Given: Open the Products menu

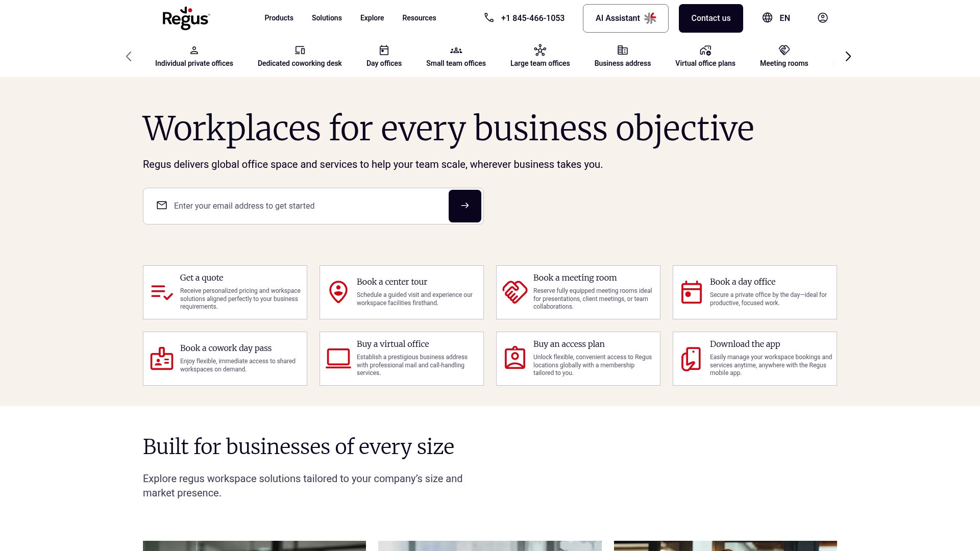Looking at the screenshot, I should (279, 18).
